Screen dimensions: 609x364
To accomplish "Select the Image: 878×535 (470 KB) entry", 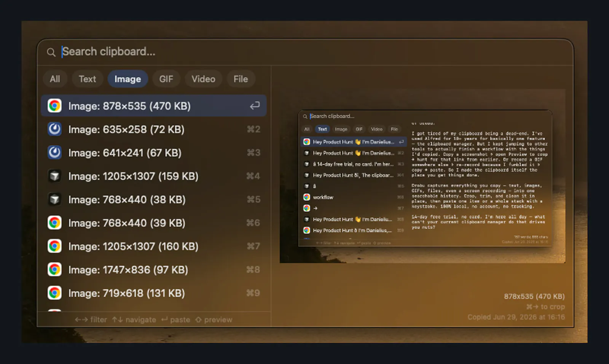I will tap(154, 106).
